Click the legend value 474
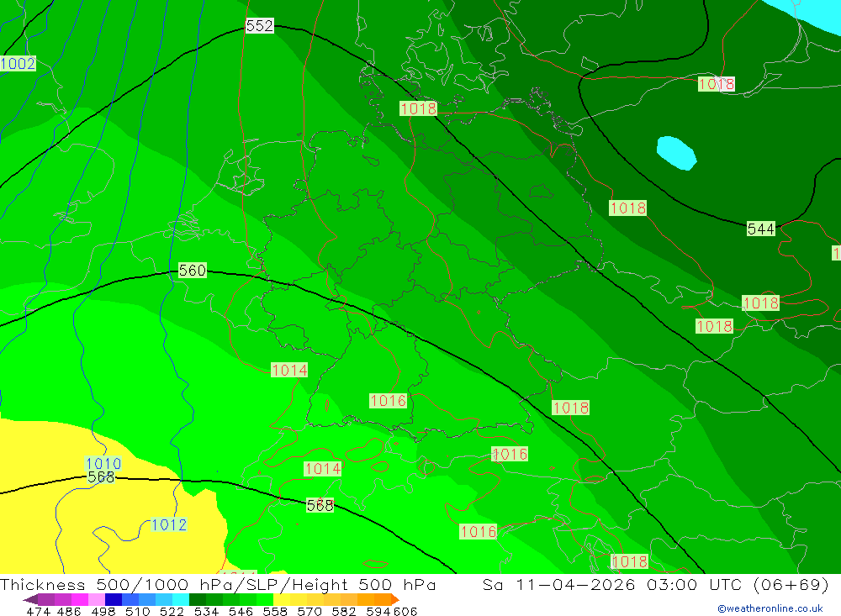 38,611
